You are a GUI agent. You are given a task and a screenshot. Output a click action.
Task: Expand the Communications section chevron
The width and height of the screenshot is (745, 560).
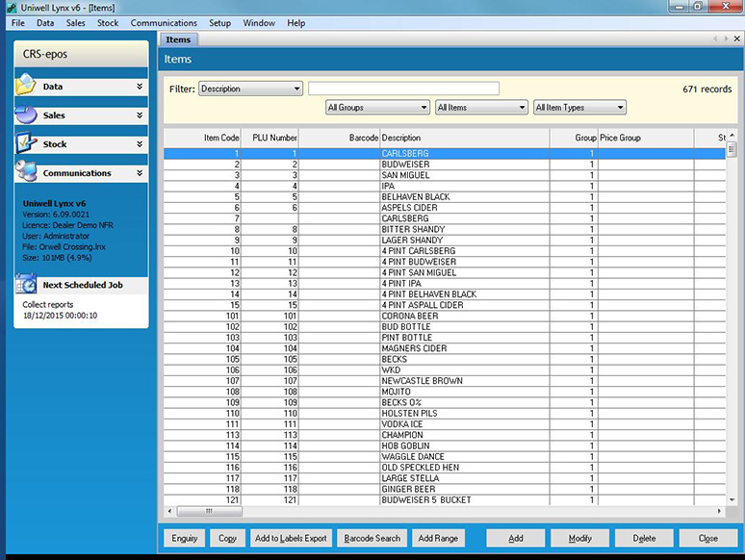140,173
